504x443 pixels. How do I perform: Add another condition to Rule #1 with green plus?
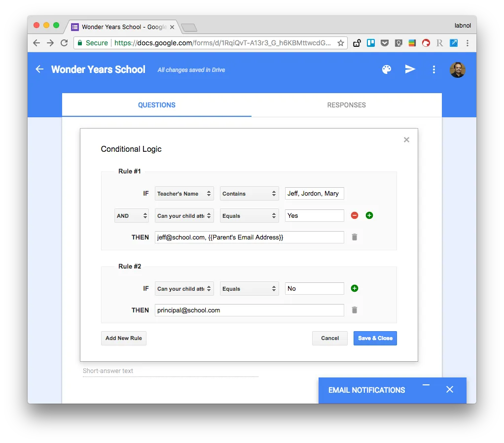[369, 215]
